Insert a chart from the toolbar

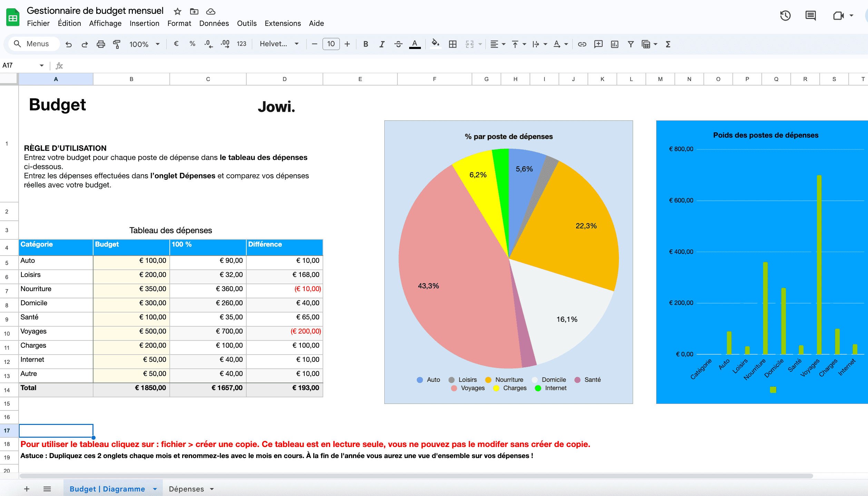point(614,44)
